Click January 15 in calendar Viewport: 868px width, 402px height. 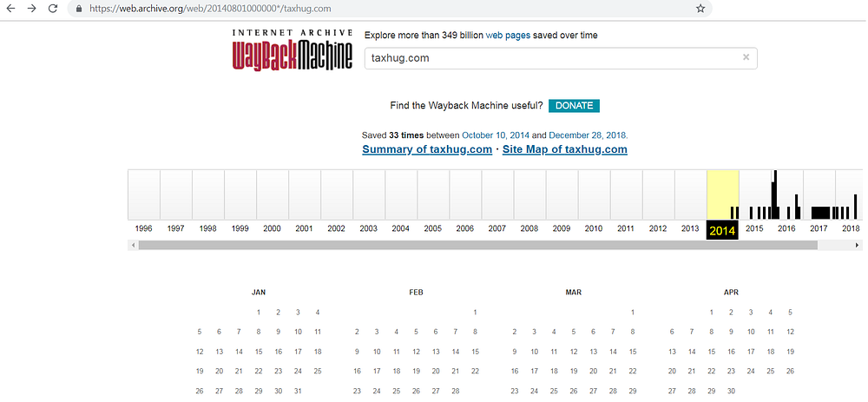(259, 352)
